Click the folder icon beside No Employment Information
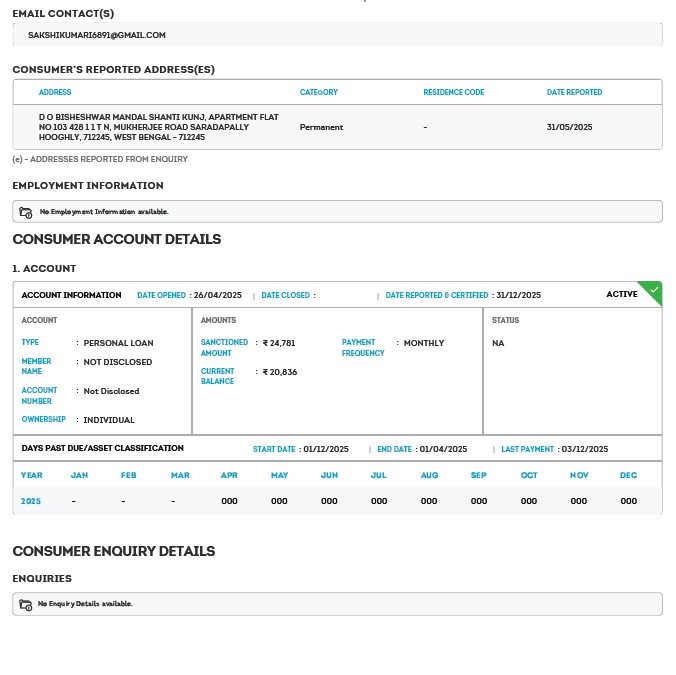The image size is (676, 675). tap(26, 212)
